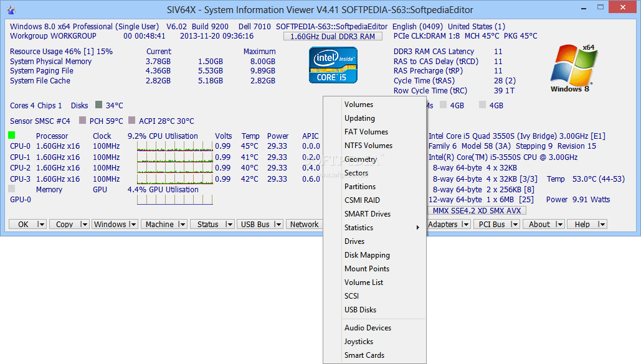Open Disk Mapping from the menu

[374, 255]
